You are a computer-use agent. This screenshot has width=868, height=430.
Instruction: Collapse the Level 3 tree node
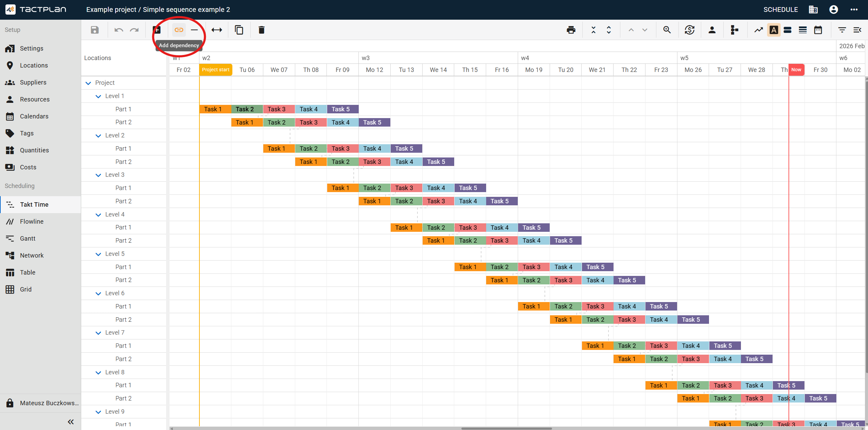[x=99, y=175]
